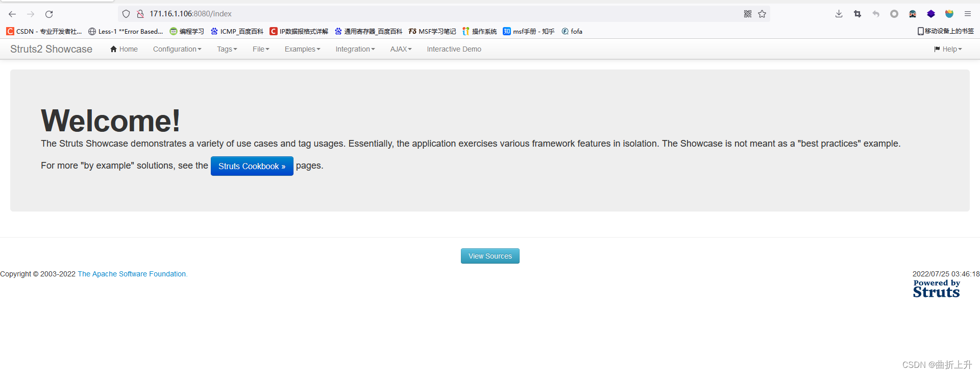
Task: Open The Apache Software Foundation link
Action: [x=132, y=274]
